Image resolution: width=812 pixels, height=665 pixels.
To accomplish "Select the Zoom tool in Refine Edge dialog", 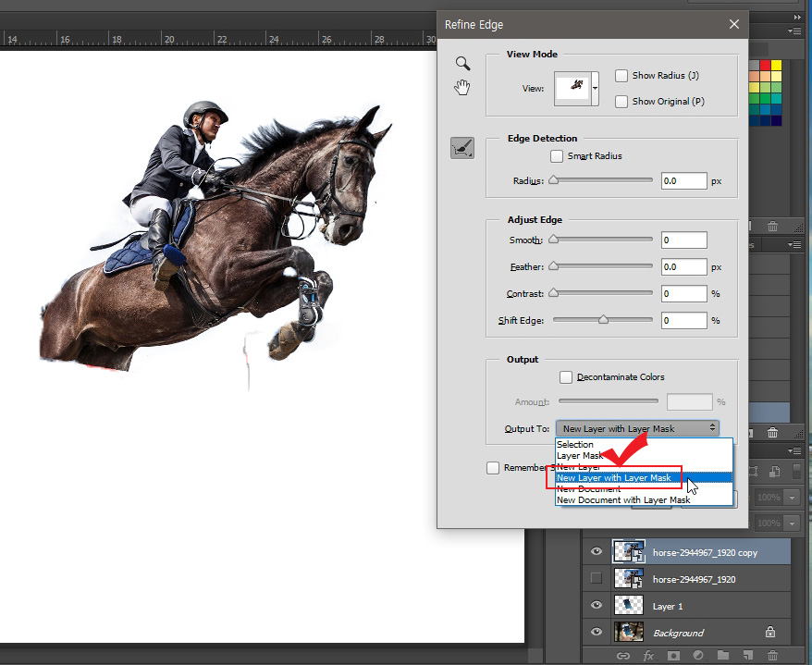I will point(462,63).
